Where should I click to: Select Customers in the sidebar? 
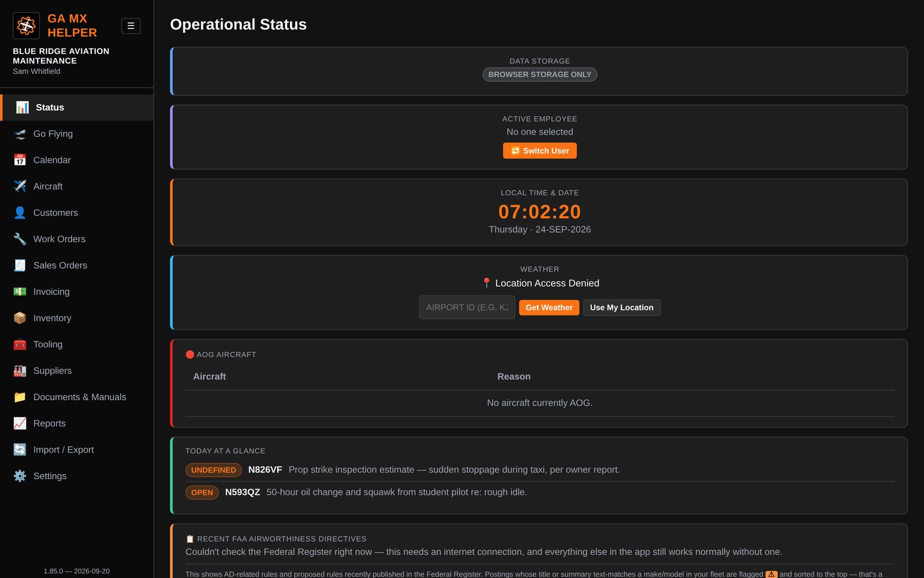tap(77, 213)
